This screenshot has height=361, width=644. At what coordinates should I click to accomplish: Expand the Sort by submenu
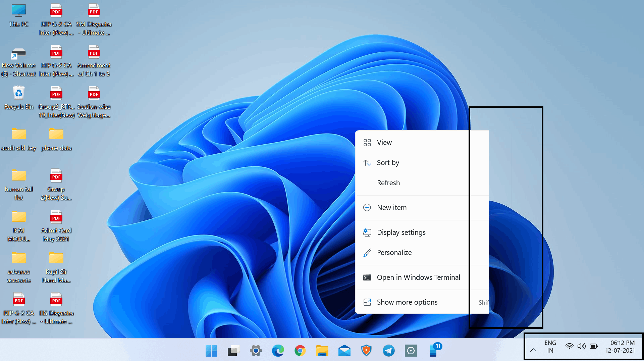pos(388,162)
